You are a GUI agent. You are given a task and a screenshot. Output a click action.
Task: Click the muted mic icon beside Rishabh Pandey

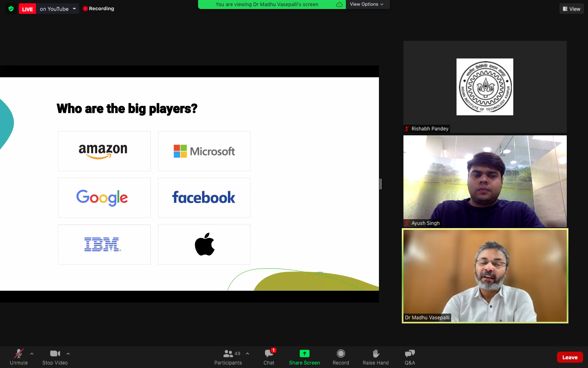(x=407, y=129)
